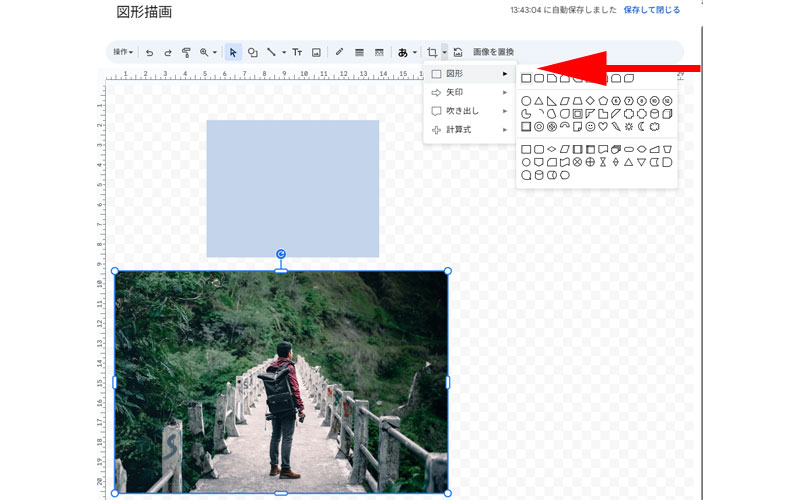Toggle the mask image dropdown arrow

444,52
